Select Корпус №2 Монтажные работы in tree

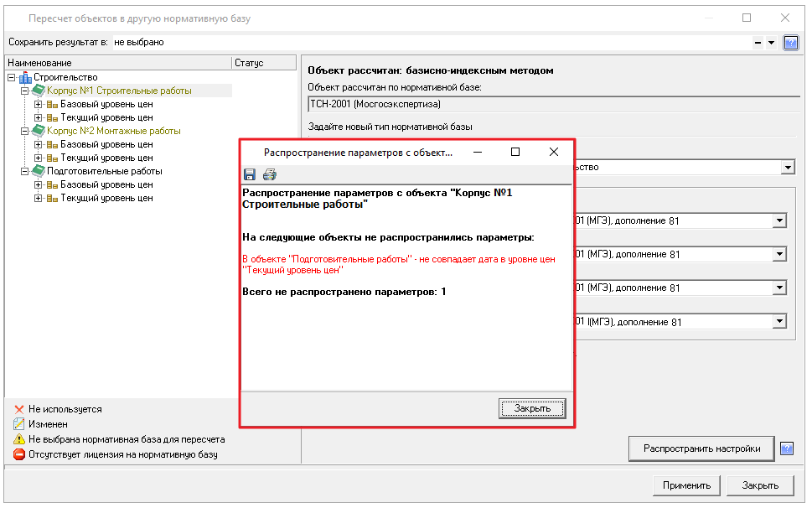(113, 131)
